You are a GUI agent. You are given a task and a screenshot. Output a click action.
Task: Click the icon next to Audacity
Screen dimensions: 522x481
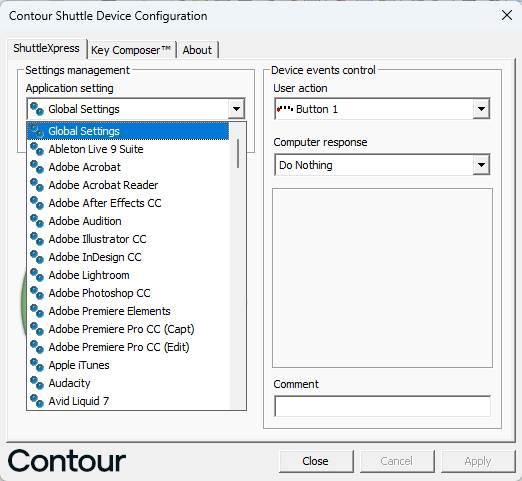[37, 383]
